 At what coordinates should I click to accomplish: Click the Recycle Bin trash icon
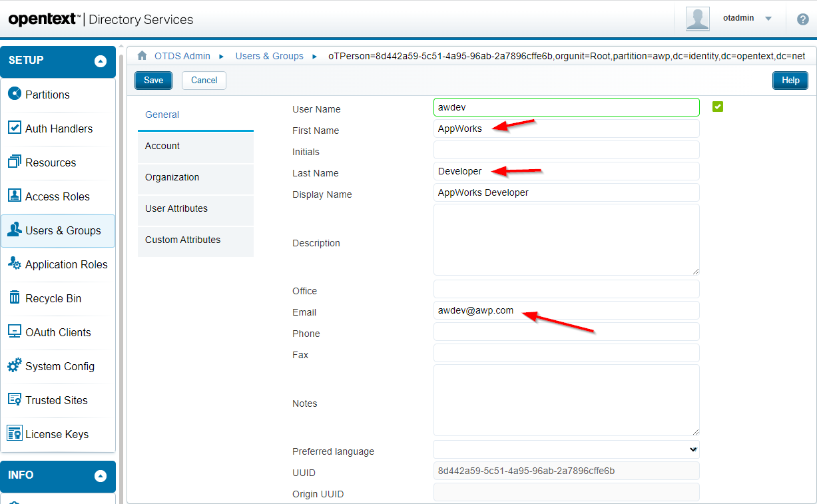14,298
